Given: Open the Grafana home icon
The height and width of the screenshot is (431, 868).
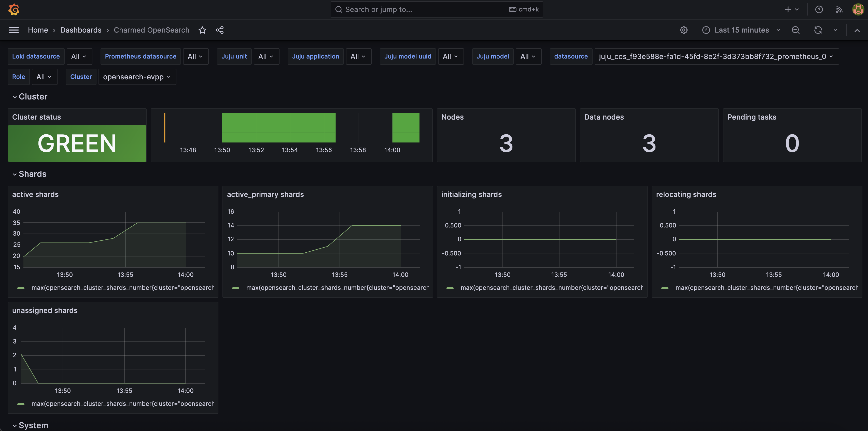Looking at the screenshot, I should 13,9.
